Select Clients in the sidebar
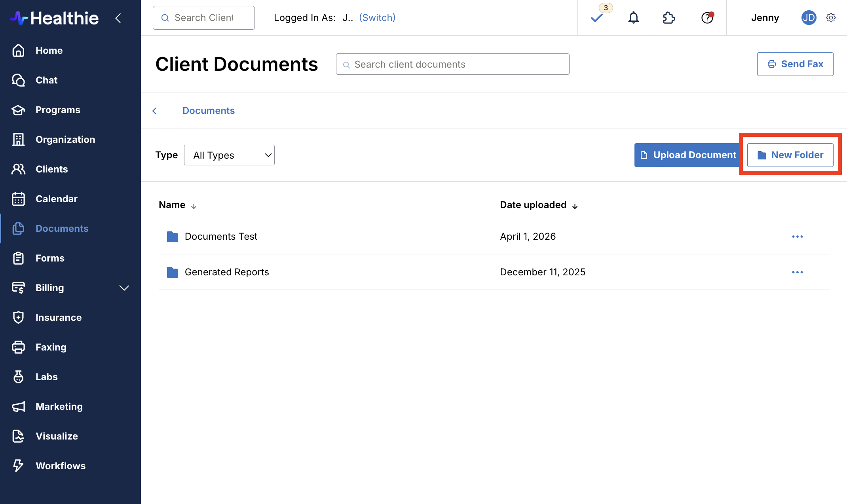The width and height of the screenshot is (847, 504). point(52,169)
